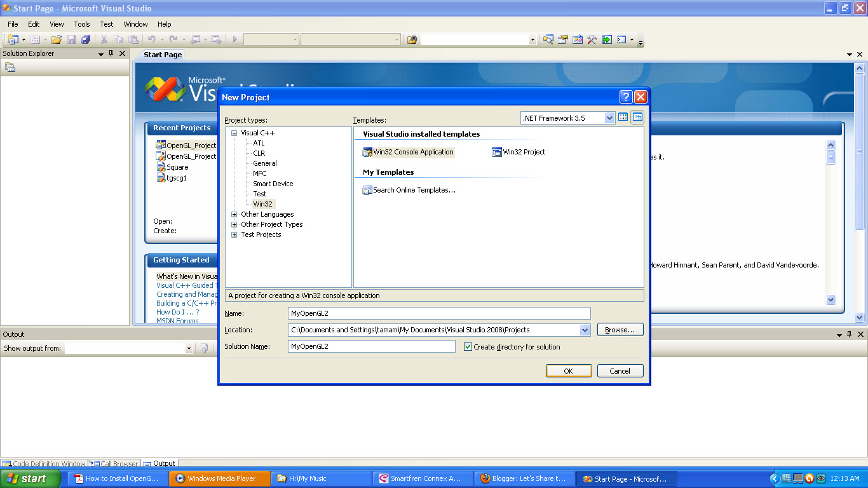Open the Edit menu
The image size is (868, 488).
[x=34, y=24]
